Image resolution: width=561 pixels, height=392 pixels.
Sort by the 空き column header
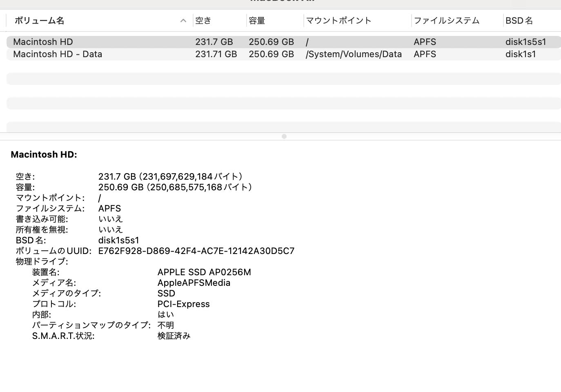point(203,20)
